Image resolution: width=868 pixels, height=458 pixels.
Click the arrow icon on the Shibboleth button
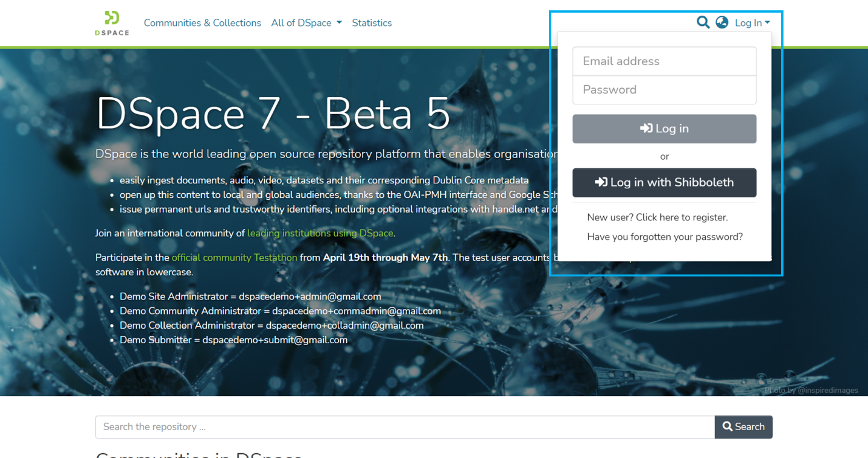pyautogui.click(x=601, y=182)
